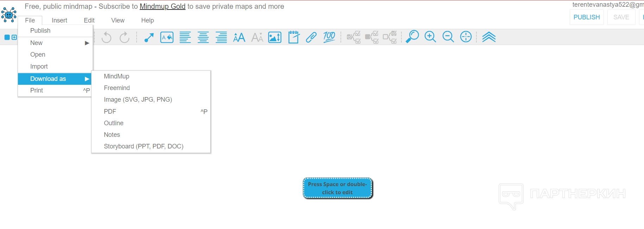Center the map with crosshair icon
The width and height of the screenshot is (644, 229).
point(466,37)
